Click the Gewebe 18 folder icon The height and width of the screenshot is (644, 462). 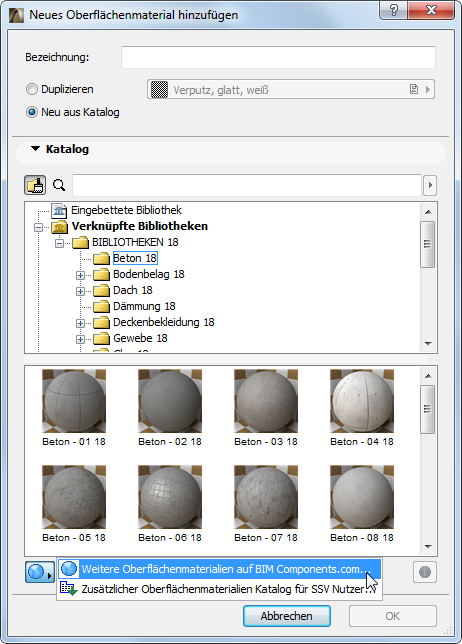point(101,339)
